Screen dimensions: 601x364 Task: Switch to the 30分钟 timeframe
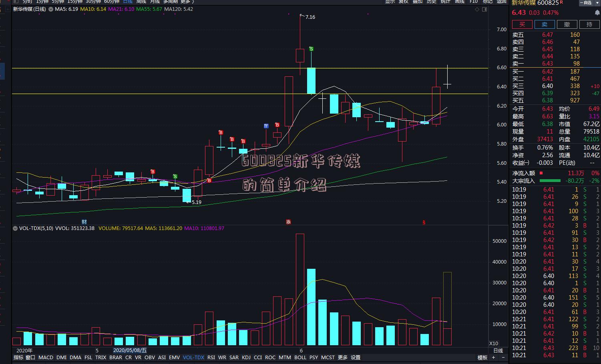(x=93, y=2)
